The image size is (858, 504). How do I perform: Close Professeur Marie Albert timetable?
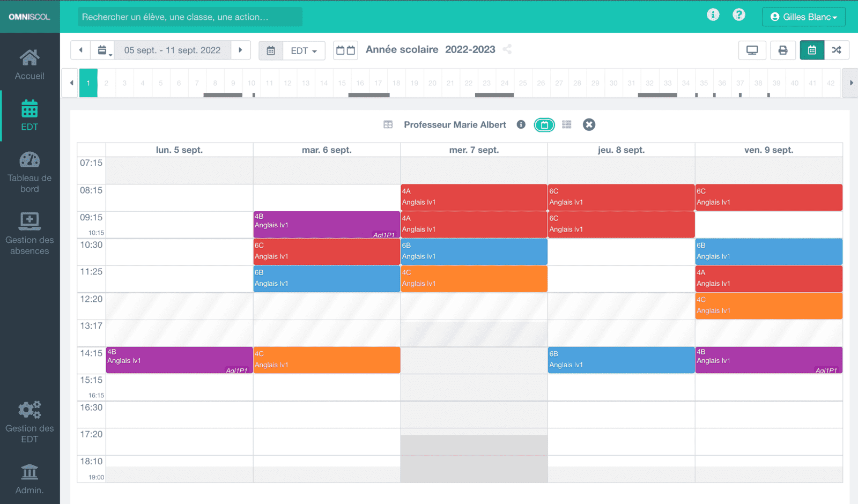coord(589,125)
